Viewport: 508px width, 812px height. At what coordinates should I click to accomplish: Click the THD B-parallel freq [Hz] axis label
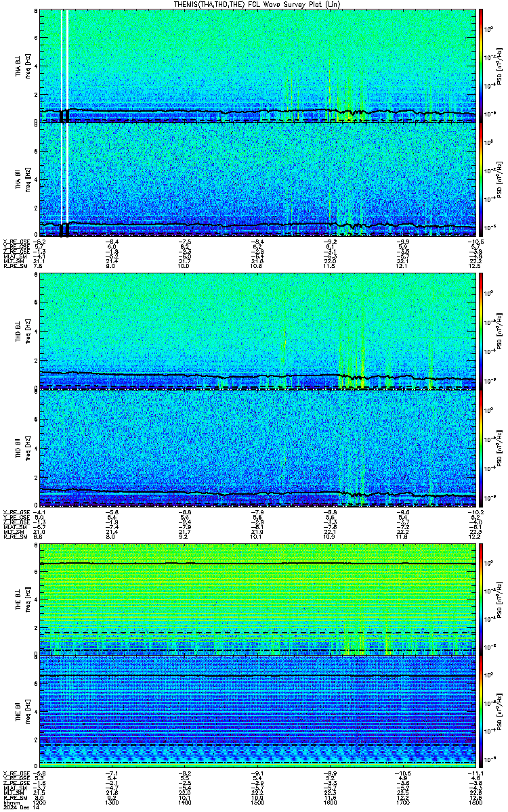coord(28,447)
